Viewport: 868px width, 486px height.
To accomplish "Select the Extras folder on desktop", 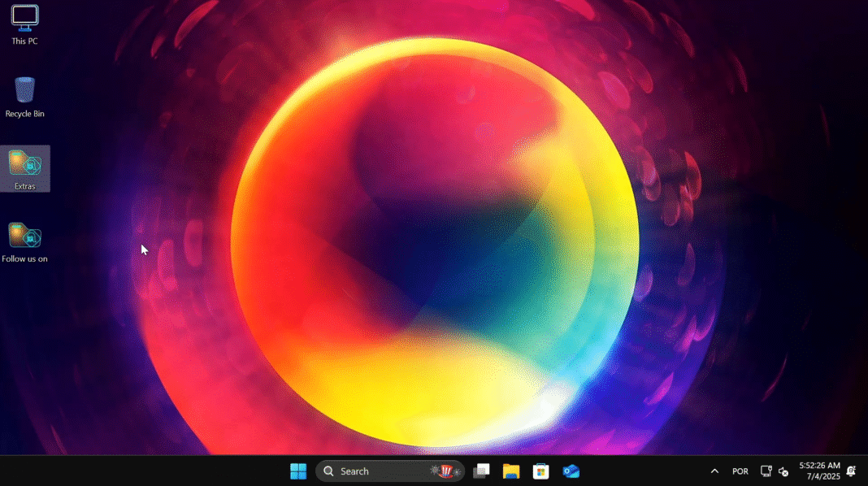I will pos(25,169).
